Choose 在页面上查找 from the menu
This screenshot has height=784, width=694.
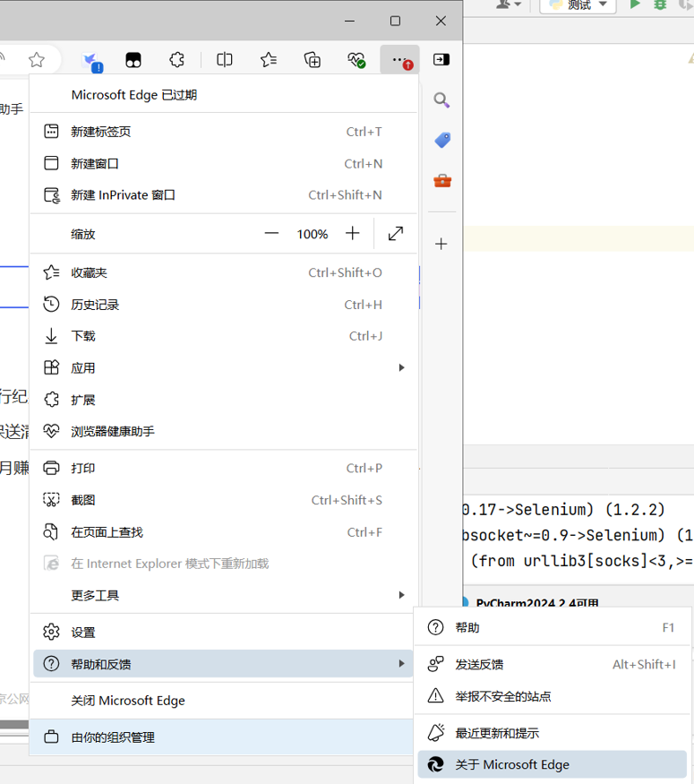223,532
